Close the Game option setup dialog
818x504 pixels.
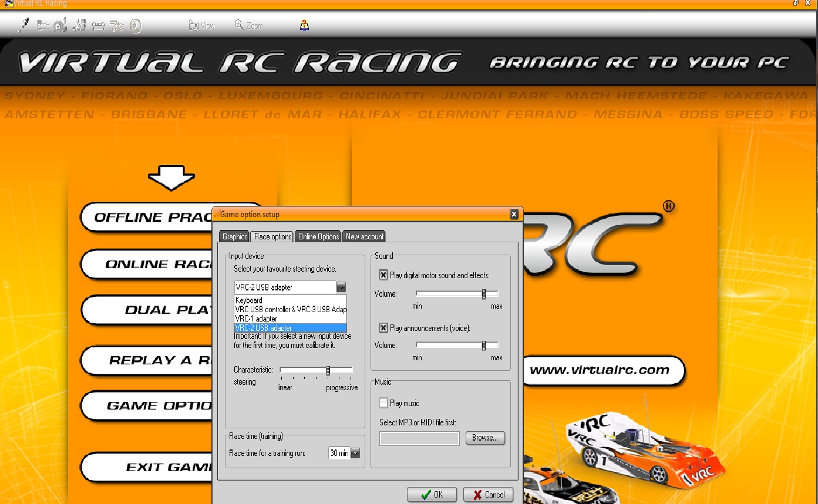coord(514,214)
